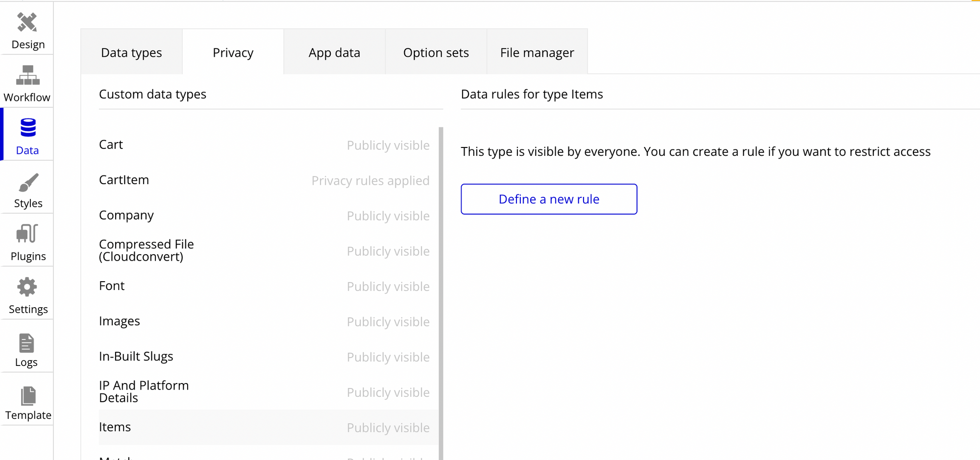Click 'Data rules for type Items' heading
980x460 pixels.
tap(532, 94)
